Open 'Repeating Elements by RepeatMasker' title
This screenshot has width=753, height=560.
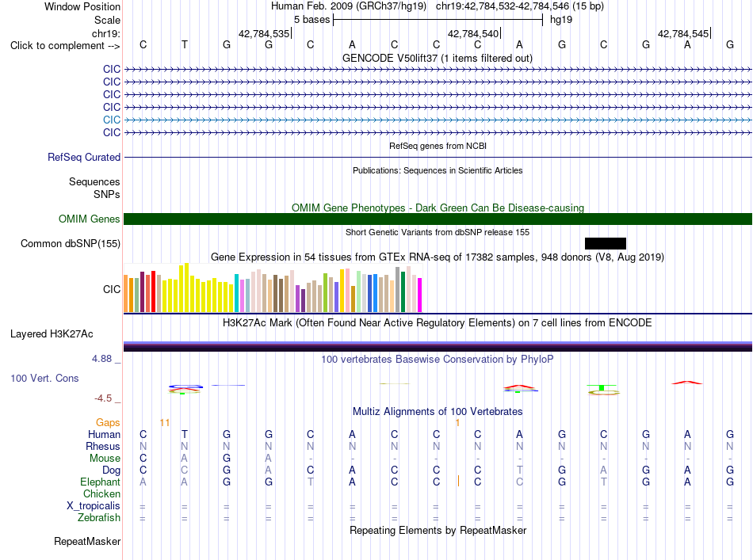(438, 530)
